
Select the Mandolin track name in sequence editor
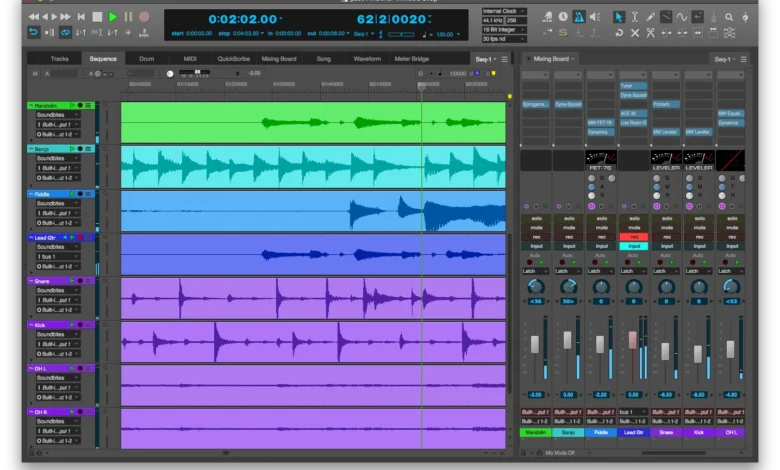point(46,106)
